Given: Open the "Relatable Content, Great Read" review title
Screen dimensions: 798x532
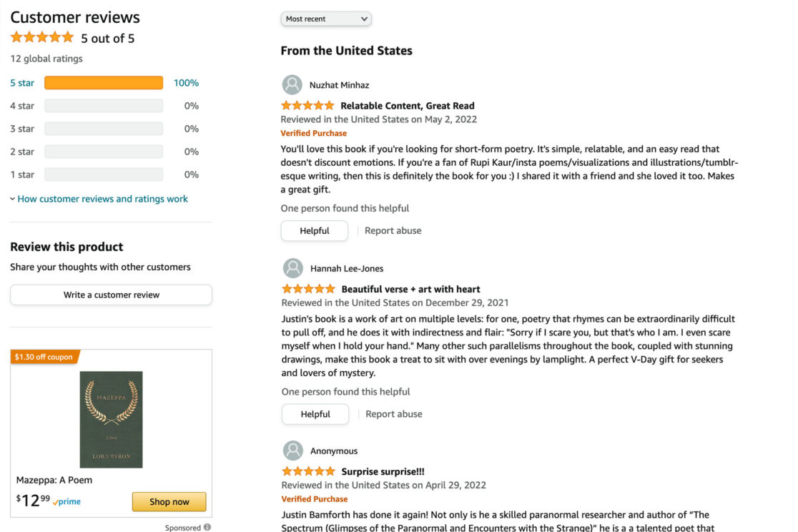Looking at the screenshot, I should coord(408,106).
